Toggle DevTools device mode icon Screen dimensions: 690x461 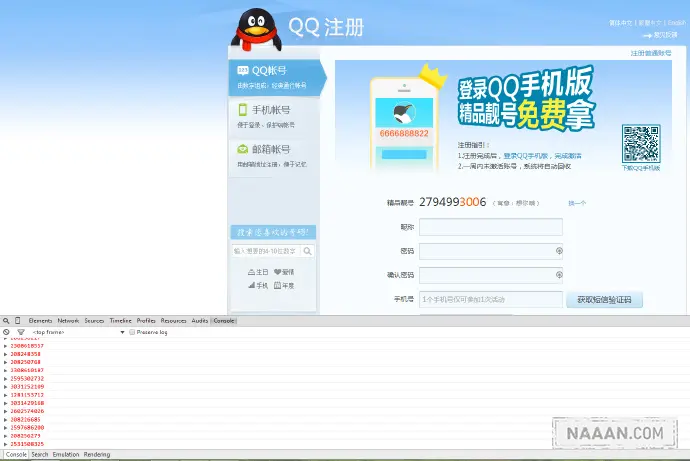pos(18,321)
